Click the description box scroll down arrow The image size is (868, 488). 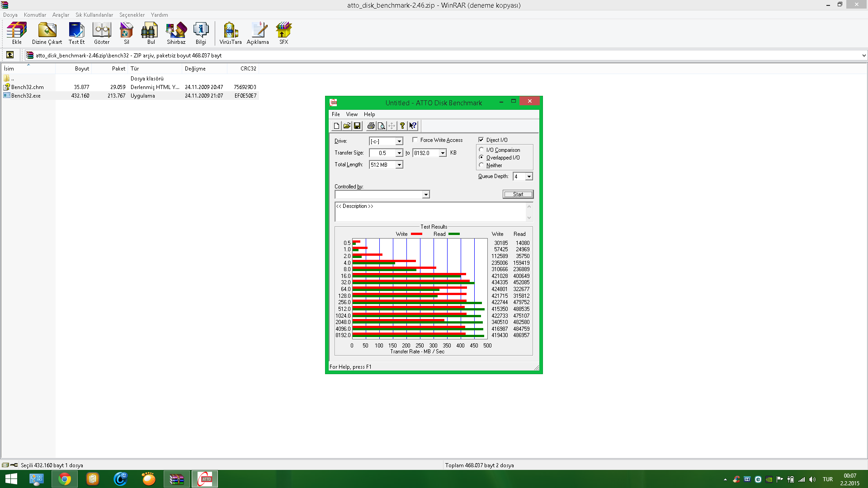(529, 218)
